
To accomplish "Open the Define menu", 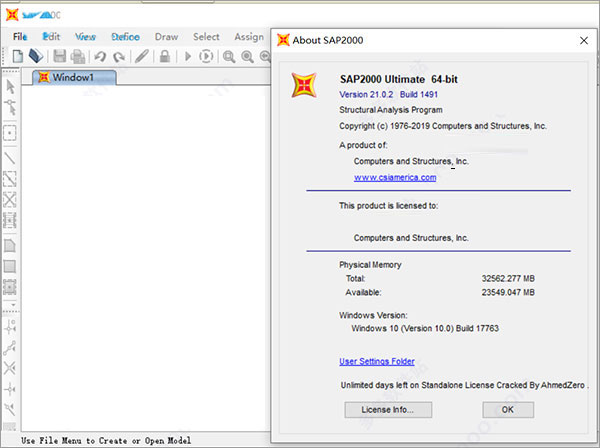I will point(126,37).
